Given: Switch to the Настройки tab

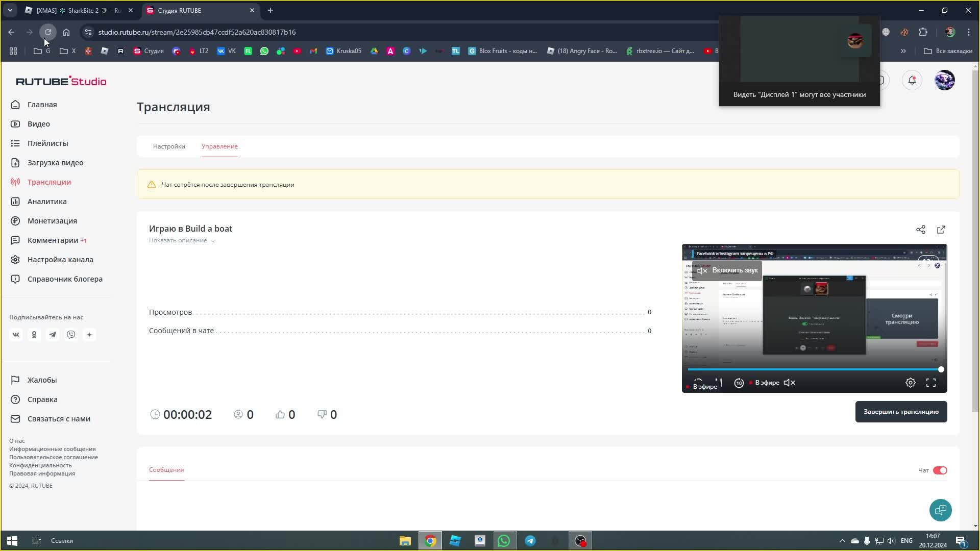Looking at the screenshot, I should pos(169,146).
